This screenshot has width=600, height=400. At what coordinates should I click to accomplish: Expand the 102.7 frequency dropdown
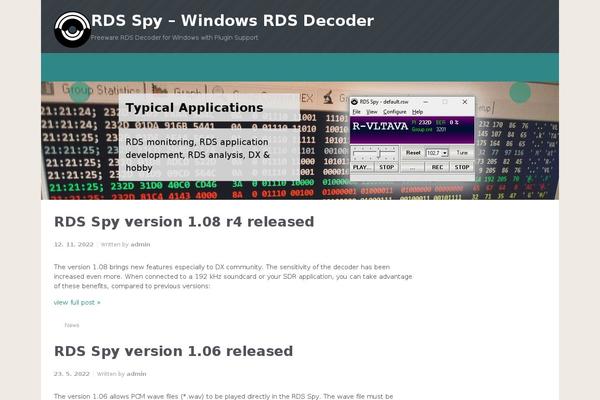click(x=444, y=153)
